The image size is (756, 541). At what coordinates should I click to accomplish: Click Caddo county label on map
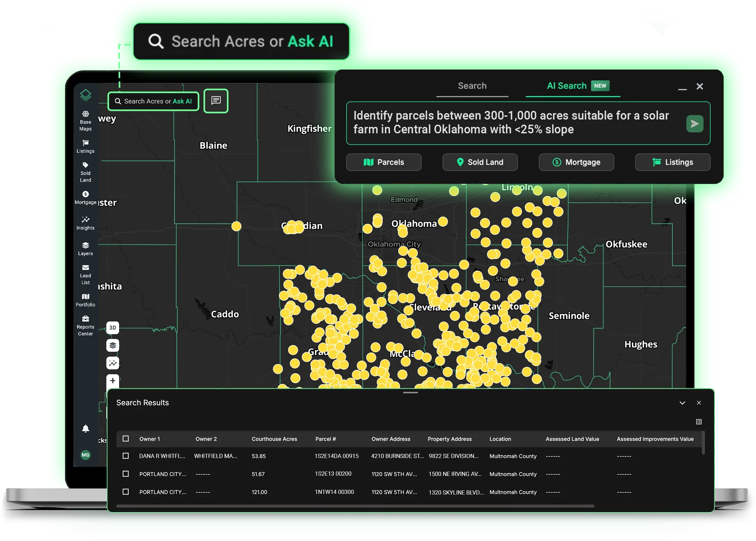pyautogui.click(x=225, y=314)
